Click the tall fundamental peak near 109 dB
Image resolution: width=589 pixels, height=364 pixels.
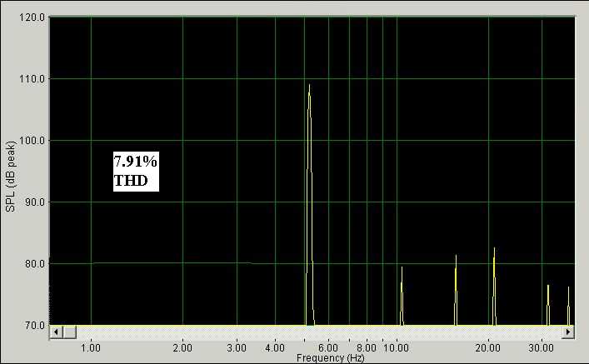[x=310, y=205]
